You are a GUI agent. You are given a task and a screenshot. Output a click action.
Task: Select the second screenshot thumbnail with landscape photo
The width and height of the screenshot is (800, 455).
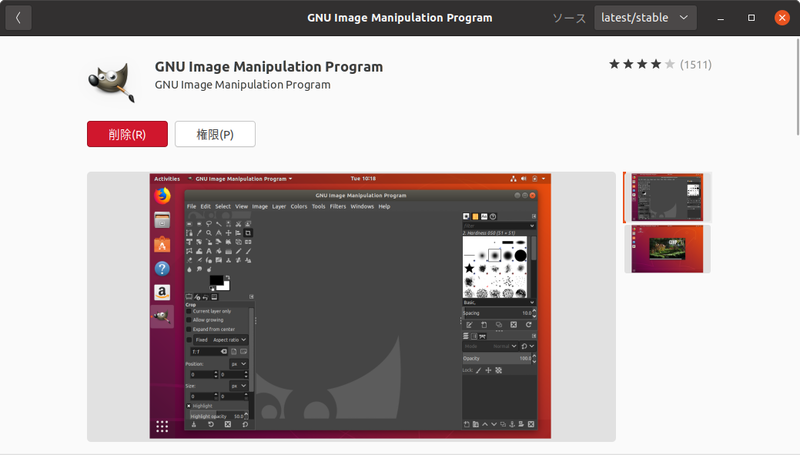click(667, 249)
